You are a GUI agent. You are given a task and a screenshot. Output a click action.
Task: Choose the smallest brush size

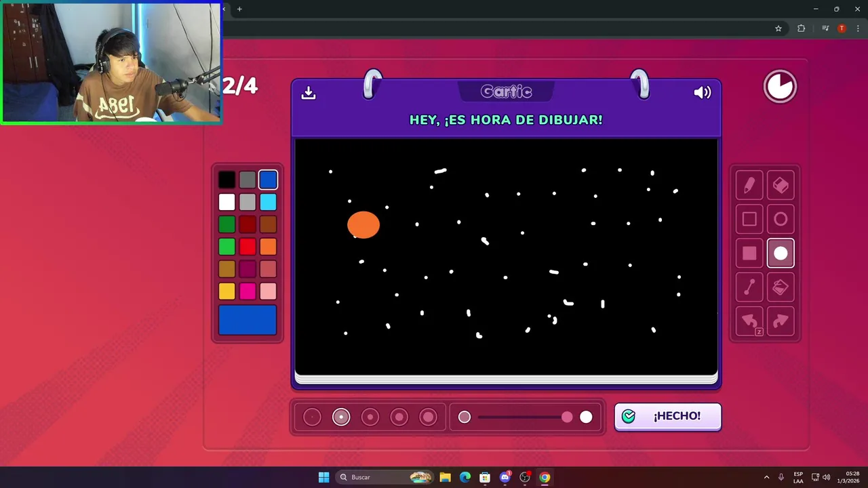coord(312,417)
